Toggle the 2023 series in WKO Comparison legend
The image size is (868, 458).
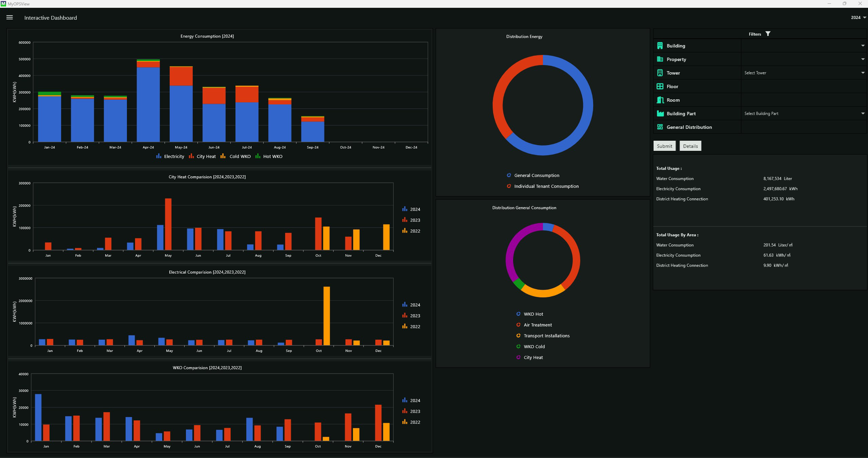coord(411,411)
